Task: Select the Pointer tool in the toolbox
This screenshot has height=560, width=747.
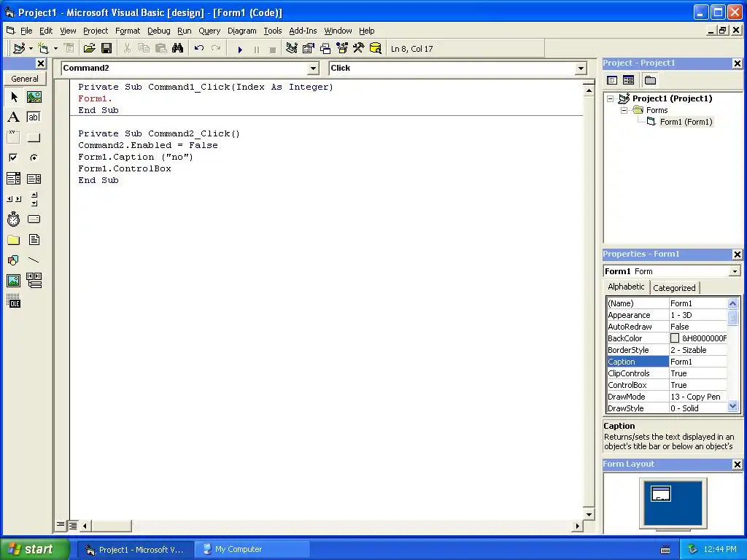Action: 14,97
